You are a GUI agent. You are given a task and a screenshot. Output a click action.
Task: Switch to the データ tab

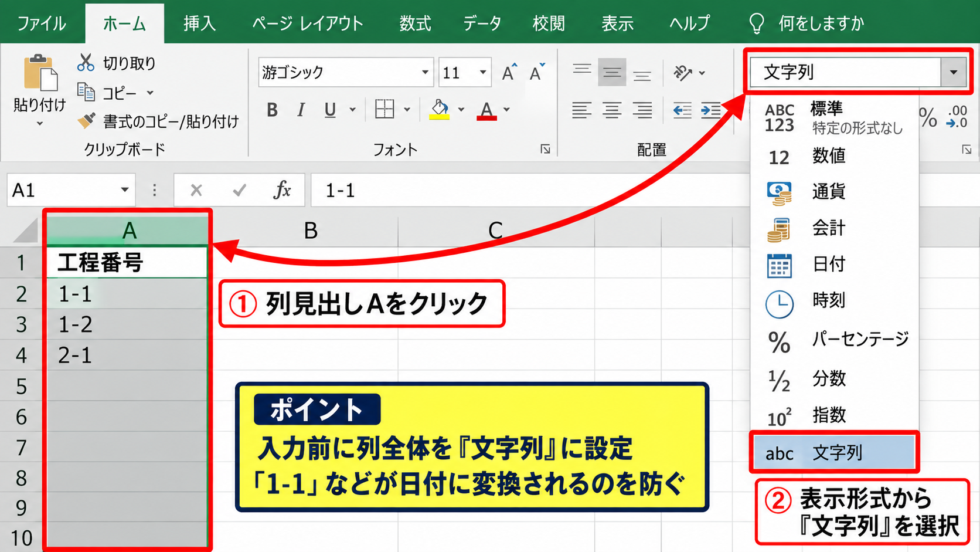(482, 23)
